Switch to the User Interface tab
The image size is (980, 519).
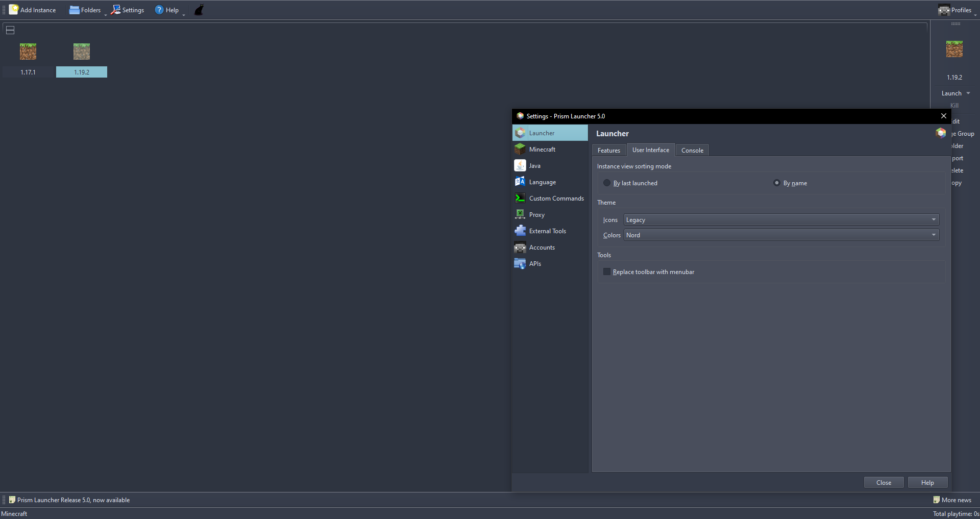(x=651, y=150)
